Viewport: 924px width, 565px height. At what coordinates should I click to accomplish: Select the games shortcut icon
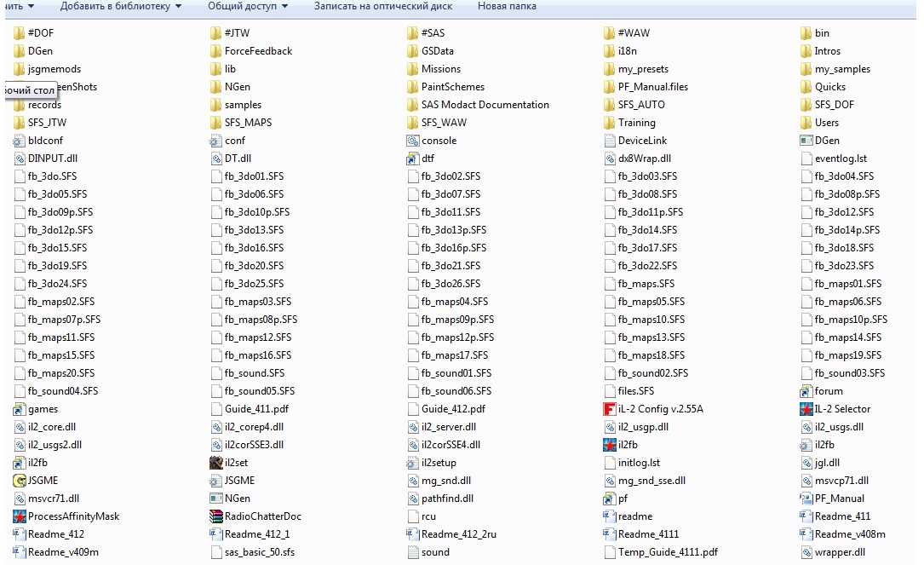coord(19,409)
